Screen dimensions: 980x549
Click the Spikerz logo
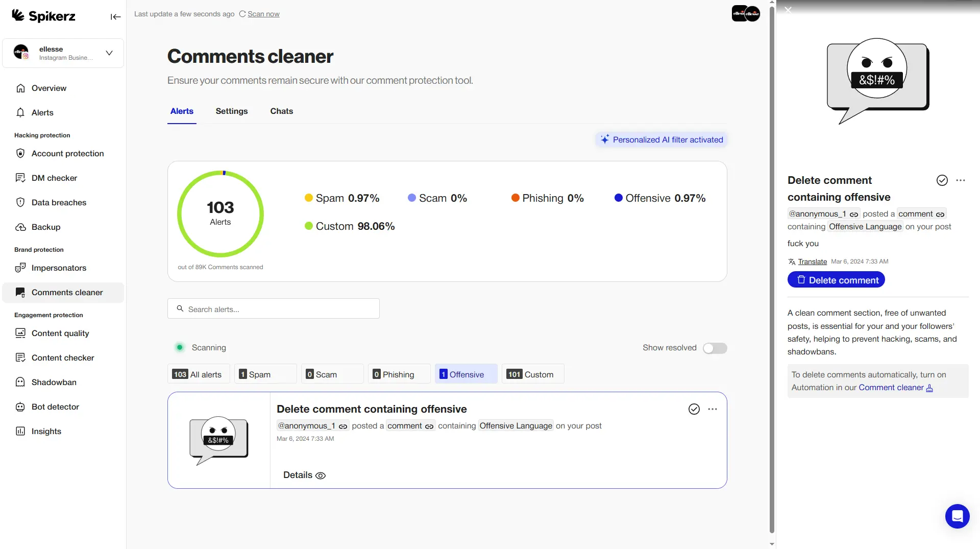pos(43,16)
